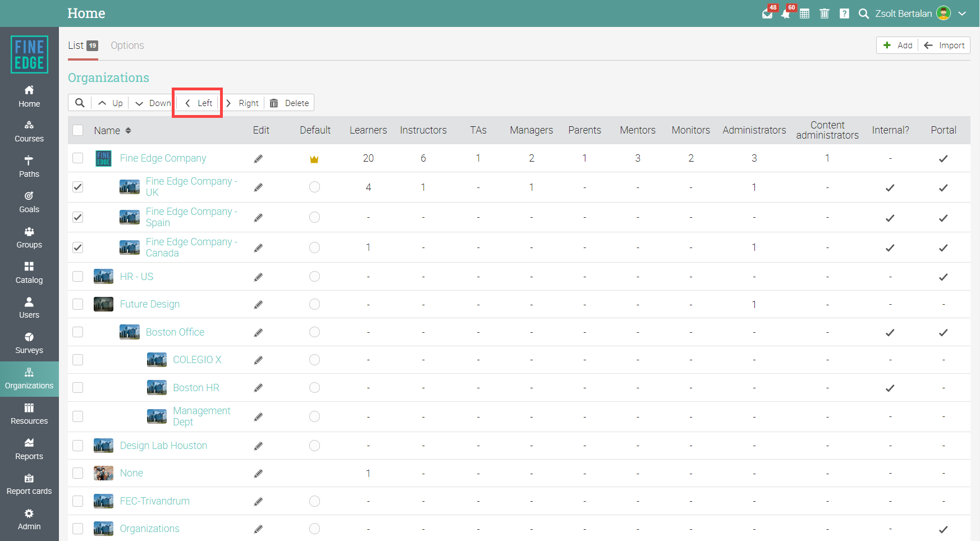Open Surveys in the sidebar
Viewport: 980px width, 541px height.
(29, 343)
